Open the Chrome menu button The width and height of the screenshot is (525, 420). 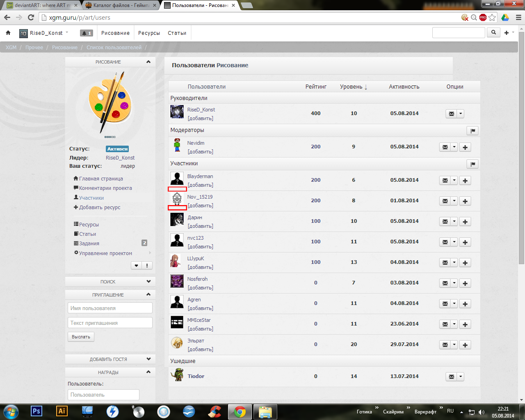[x=518, y=17]
